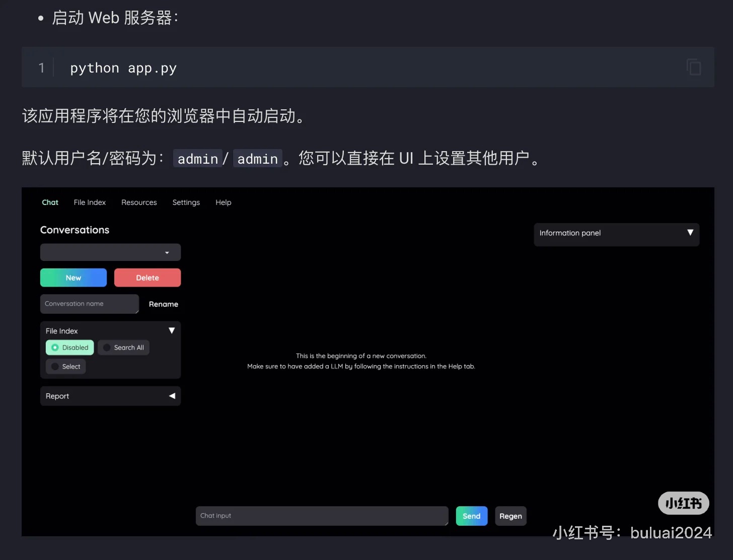
Task: Focus the Conversation name field
Action: coord(89,304)
